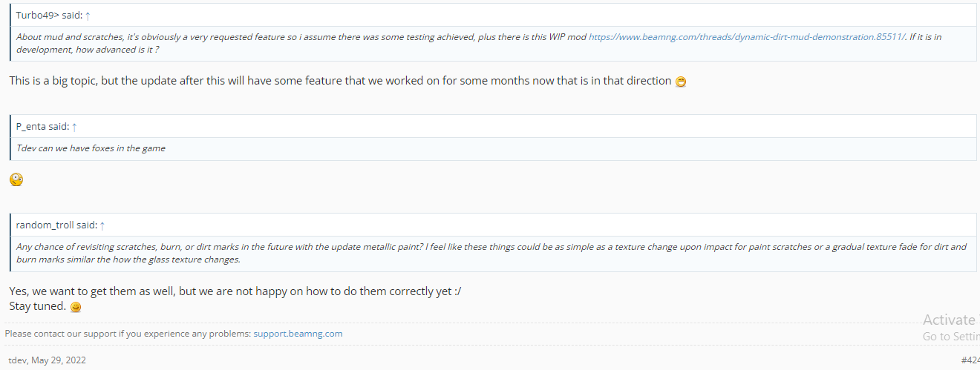Click the crazy-eyed emoji below P_enta's quote
The width and height of the screenshot is (980, 370).
tap(16, 179)
